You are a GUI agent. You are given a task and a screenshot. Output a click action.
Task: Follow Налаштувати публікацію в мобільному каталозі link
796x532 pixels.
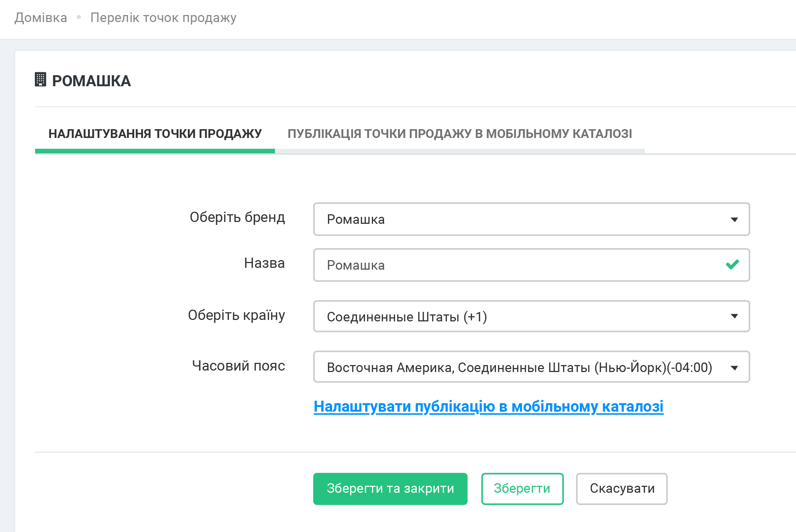(488, 407)
